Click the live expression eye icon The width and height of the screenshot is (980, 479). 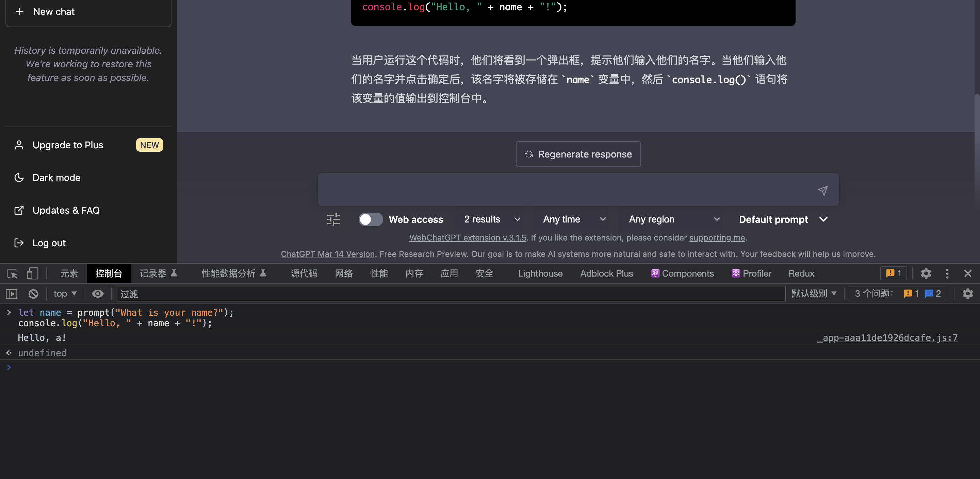[97, 294]
